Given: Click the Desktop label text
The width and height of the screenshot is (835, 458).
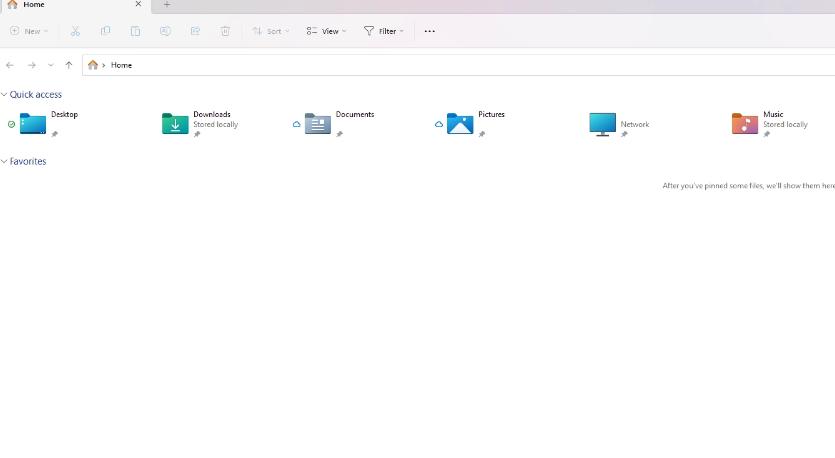Looking at the screenshot, I should pos(64,114).
